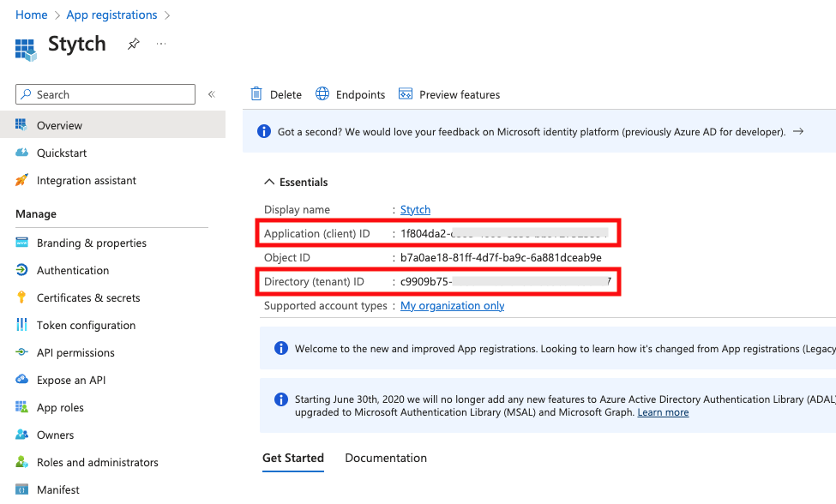Click the Authentication arrow icon
The image size is (836, 504).
(x=21, y=270)
